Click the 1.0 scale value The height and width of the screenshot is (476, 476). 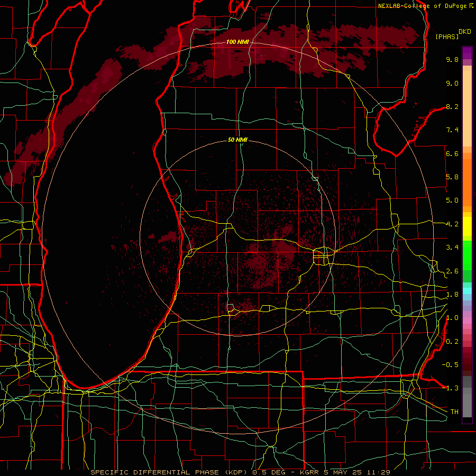click(x=452, y=318)
